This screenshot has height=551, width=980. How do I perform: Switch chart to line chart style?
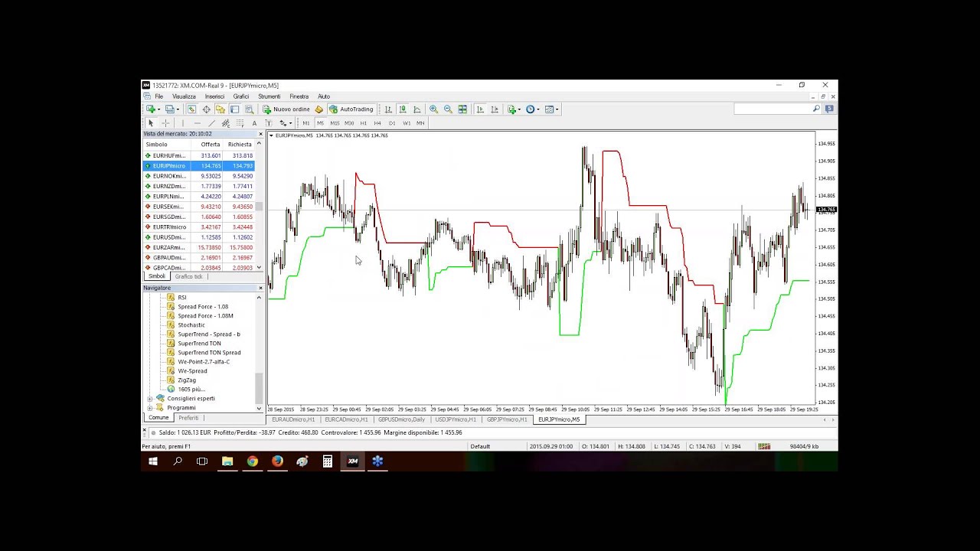(x=417, y=109)
